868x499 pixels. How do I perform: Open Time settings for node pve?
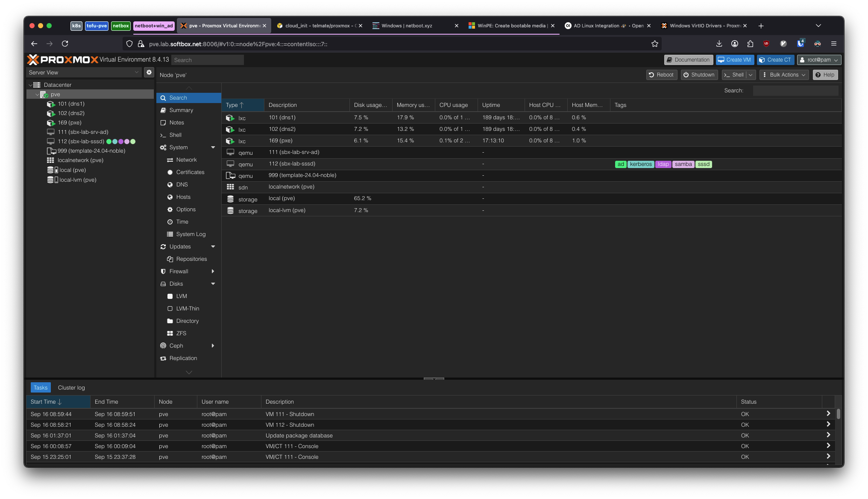click(182, 221)
